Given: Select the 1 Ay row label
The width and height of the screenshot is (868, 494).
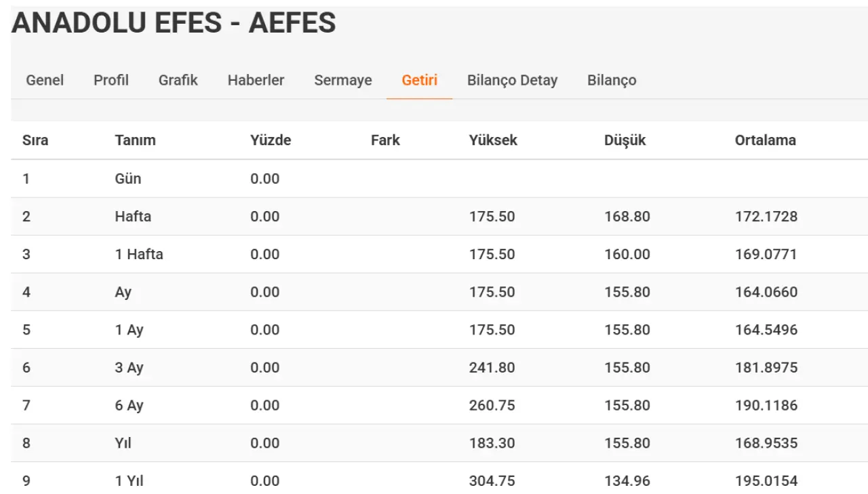Looking at the screenshot, I should click(130, 330).
